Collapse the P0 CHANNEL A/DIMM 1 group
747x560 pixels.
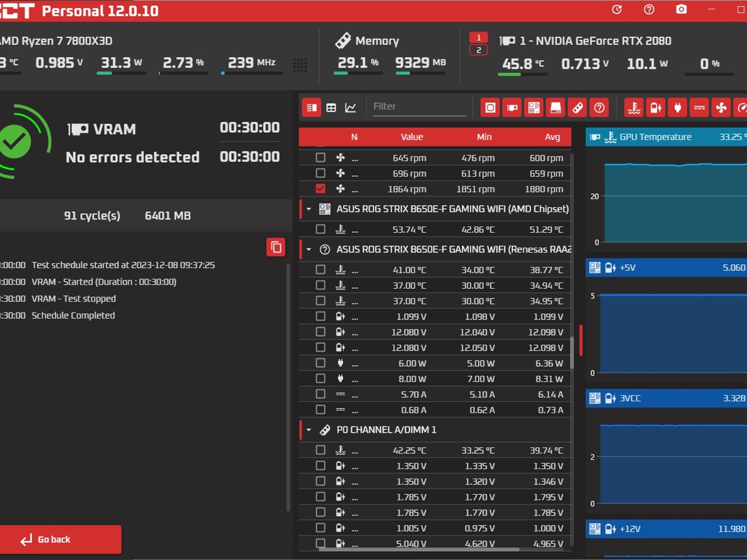(309, 430)
